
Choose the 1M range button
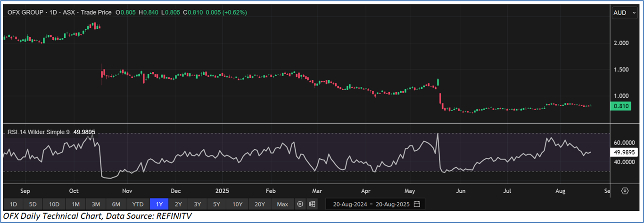(75, 204)
